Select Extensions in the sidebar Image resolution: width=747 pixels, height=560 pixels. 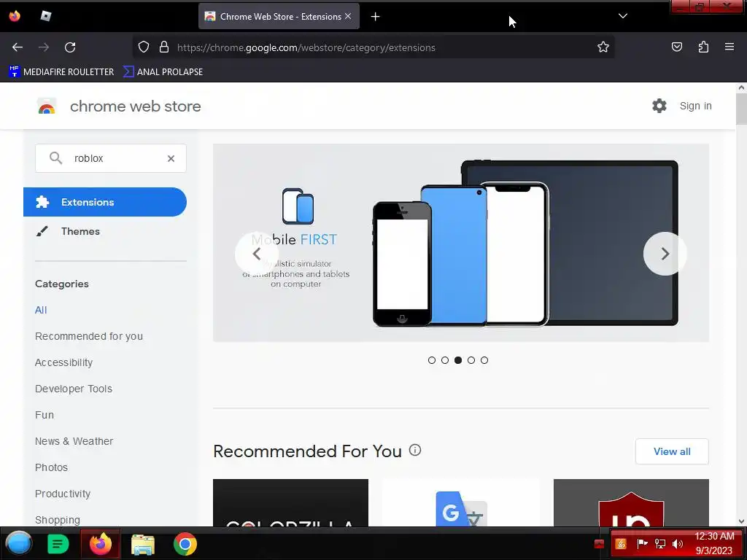105,202
